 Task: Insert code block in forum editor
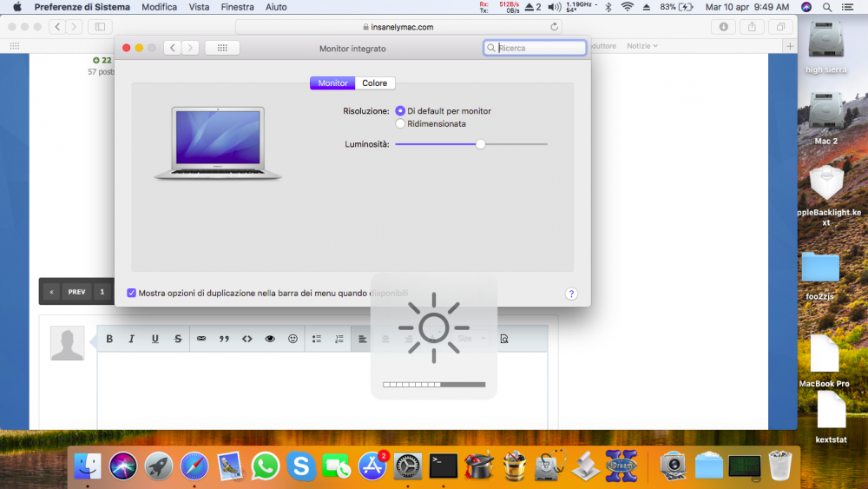[x=247, y=339]
